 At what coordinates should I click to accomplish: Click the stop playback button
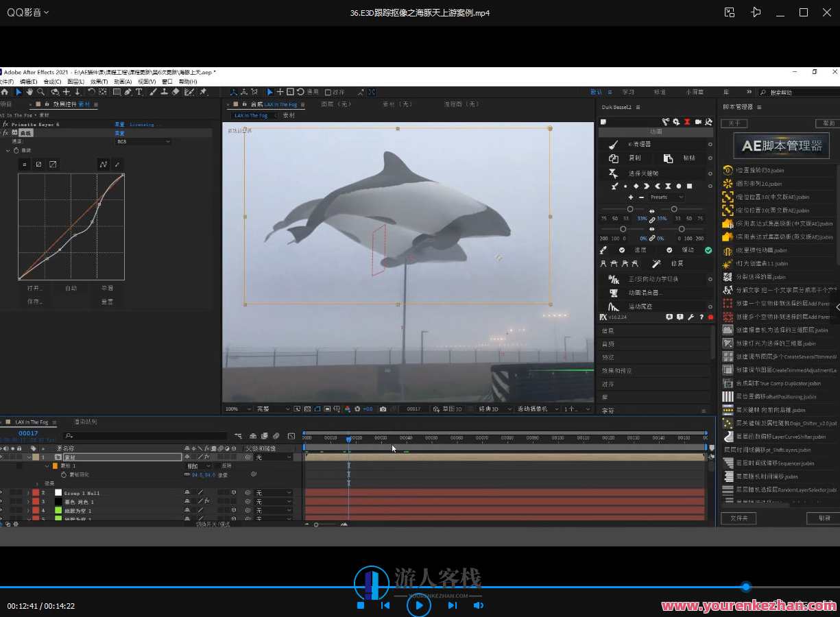pos(361,605)
